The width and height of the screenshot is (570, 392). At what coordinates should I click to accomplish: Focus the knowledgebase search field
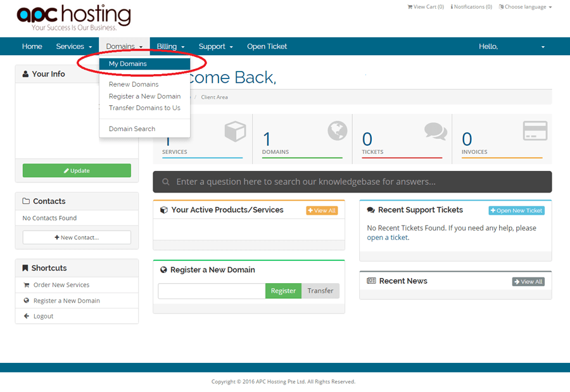tap(352, 182)
